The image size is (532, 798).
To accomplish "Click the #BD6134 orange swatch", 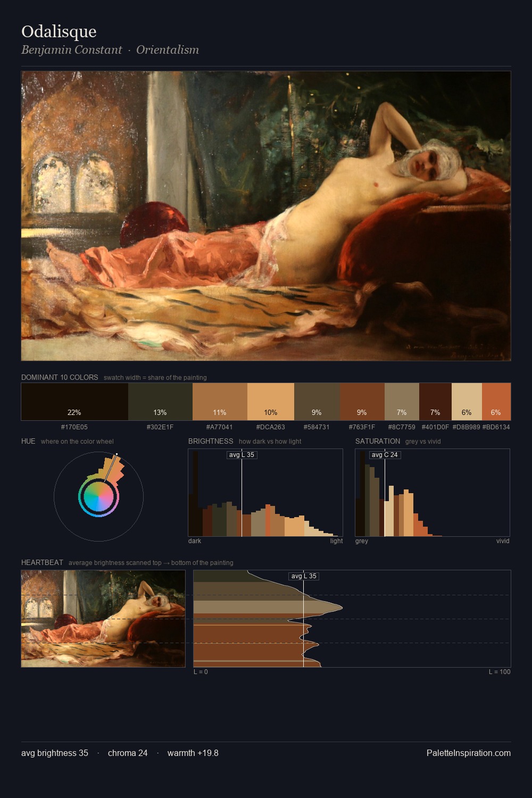I will (x=496, y=402).
